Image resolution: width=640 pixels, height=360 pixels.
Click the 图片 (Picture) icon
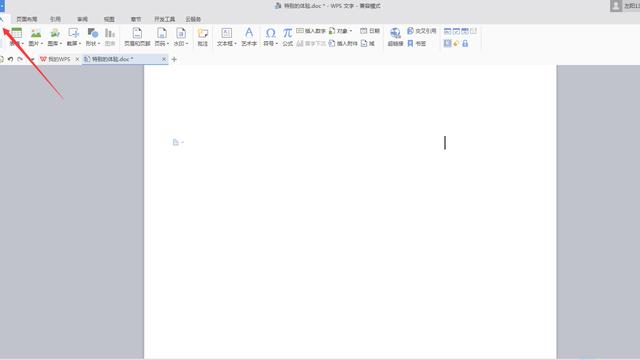coord(36,33)
